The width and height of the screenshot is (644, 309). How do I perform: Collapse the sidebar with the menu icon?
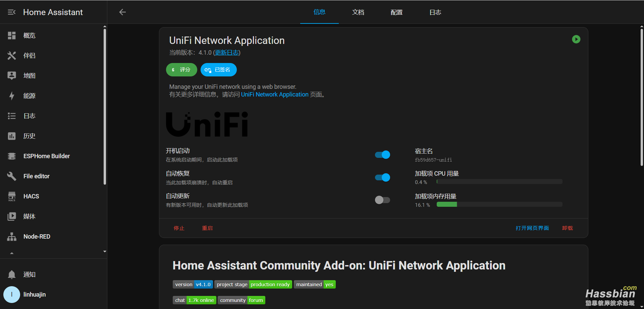[12, 12]
